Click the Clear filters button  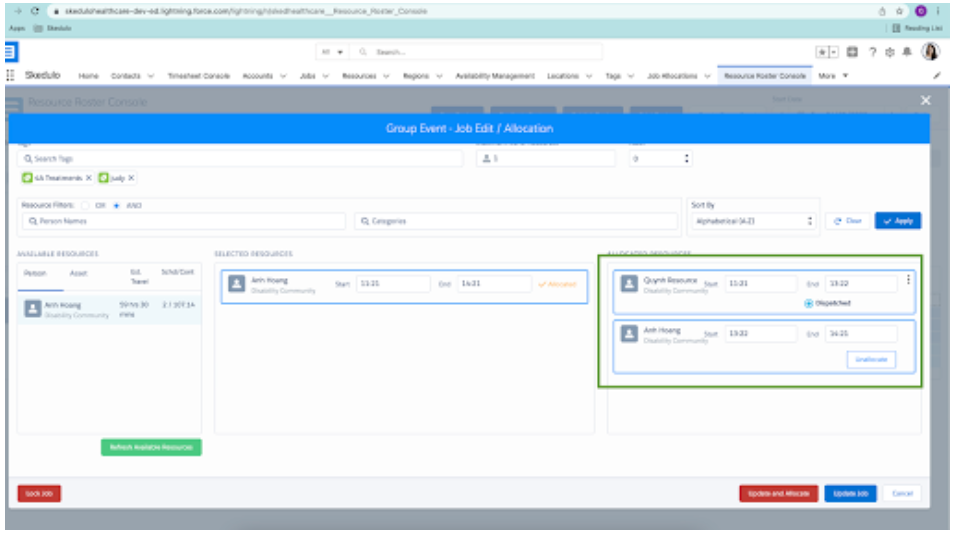[848, 221]
